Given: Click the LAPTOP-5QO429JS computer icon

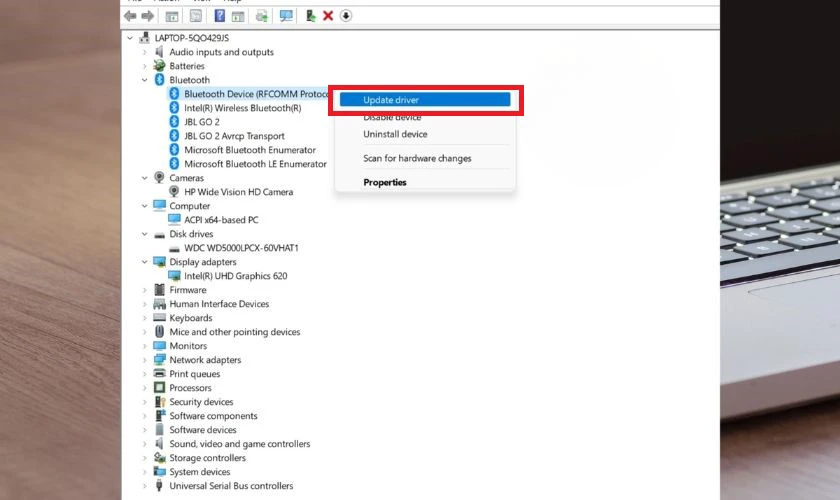Looking at the screenshot, I should (145, 38).
